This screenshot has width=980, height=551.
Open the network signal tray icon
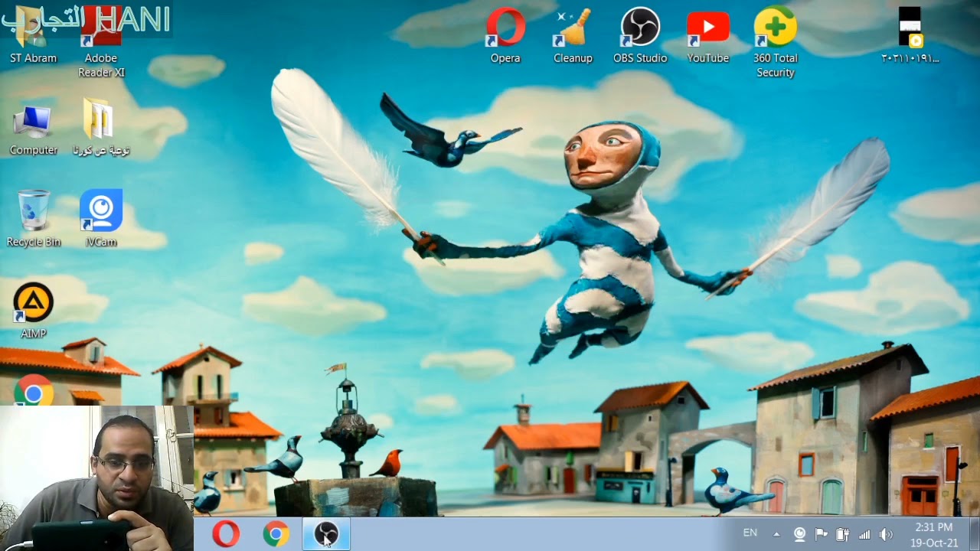click(x=864, y=534)
